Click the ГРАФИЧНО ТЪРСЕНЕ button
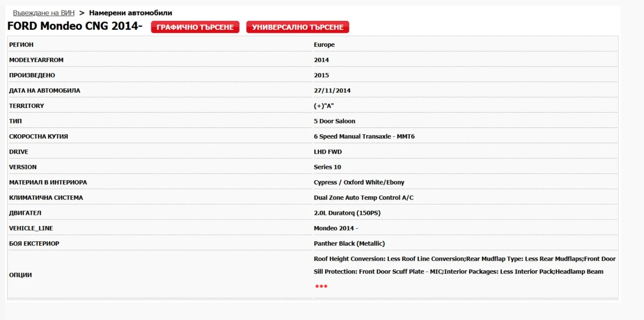This screenshot has width=644, height=320. point(195,27)
